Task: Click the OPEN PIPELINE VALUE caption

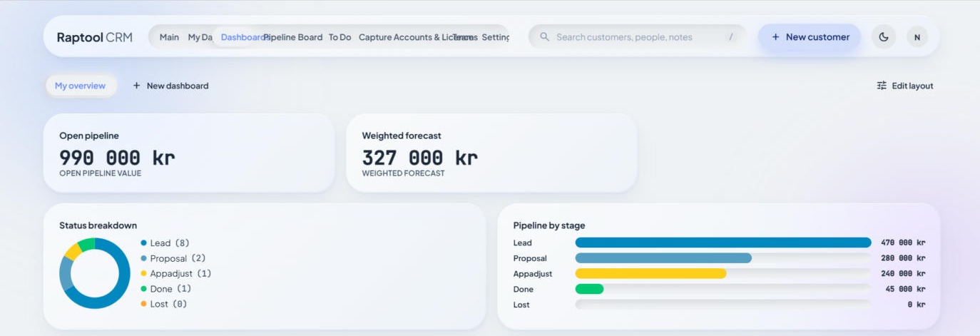Action: (101, 173)
